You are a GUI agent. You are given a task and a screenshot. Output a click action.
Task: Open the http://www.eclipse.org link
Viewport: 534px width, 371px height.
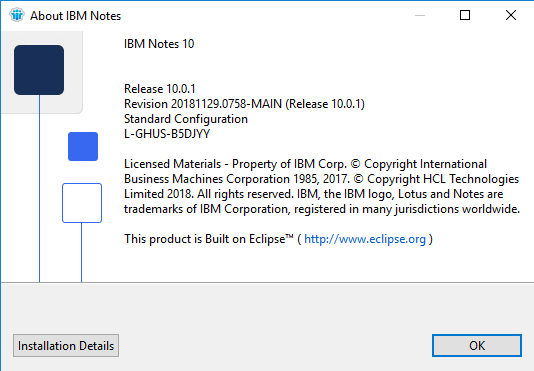[365, 239]
